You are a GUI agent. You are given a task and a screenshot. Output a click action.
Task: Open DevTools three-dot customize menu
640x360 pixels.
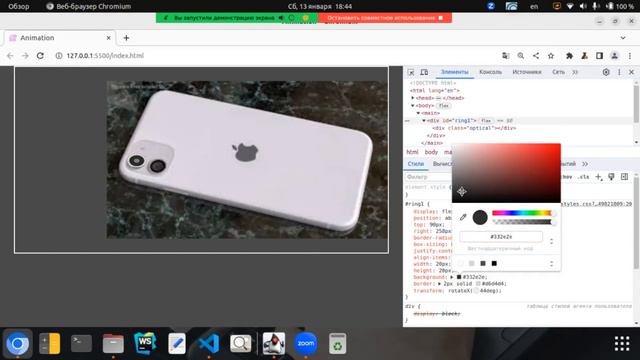click(x=619, y=72)
